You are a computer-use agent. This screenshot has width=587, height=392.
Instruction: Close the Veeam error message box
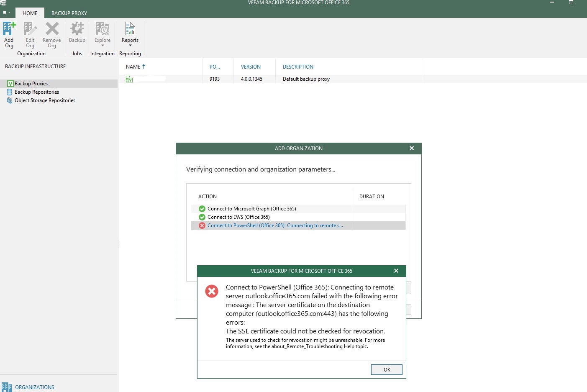(396, 271)
